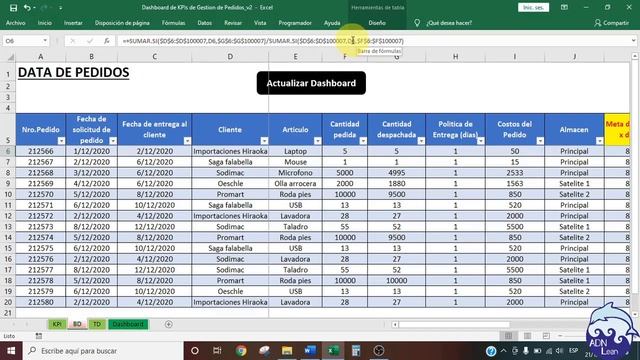
Task: Click the Windows Start button
Action: point(11,351)
